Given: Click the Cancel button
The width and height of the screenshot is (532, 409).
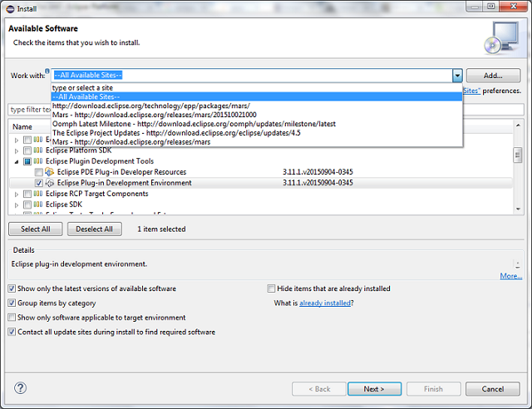Looking at the screenshot, I should tap(493, 389).
